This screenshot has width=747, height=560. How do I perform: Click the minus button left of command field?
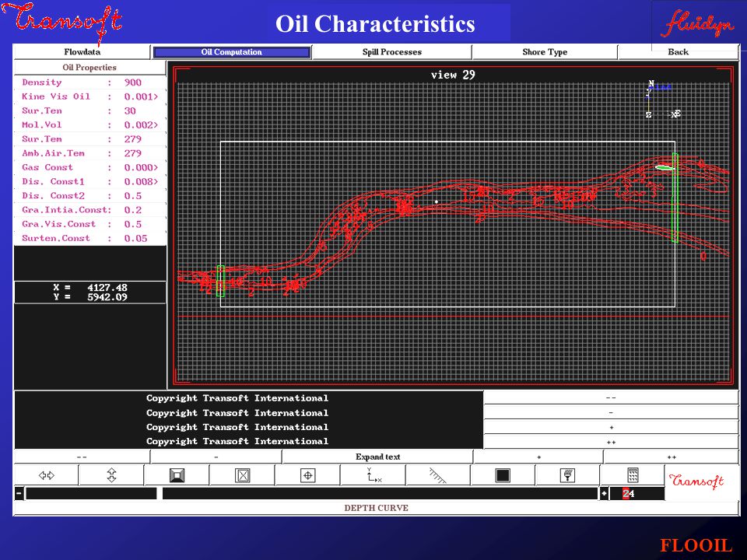[x=19, y=493]
